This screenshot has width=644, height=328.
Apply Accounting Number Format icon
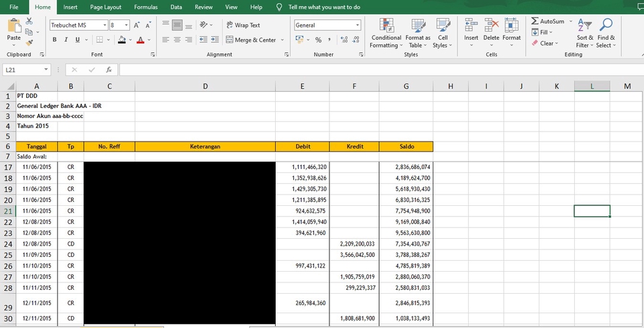point(299,40)
